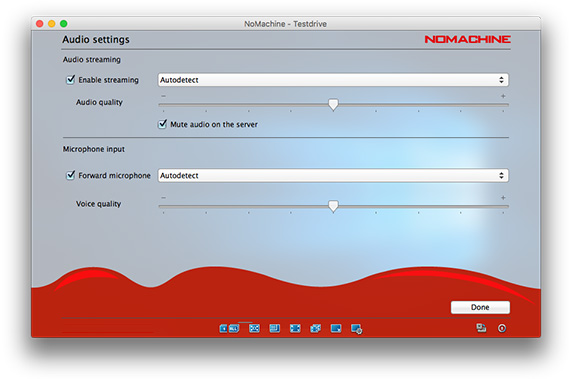Click the power disconnect icon
The height and width of the screenshot is (379, 569).
pyautogui.click(x=502, y=329)
